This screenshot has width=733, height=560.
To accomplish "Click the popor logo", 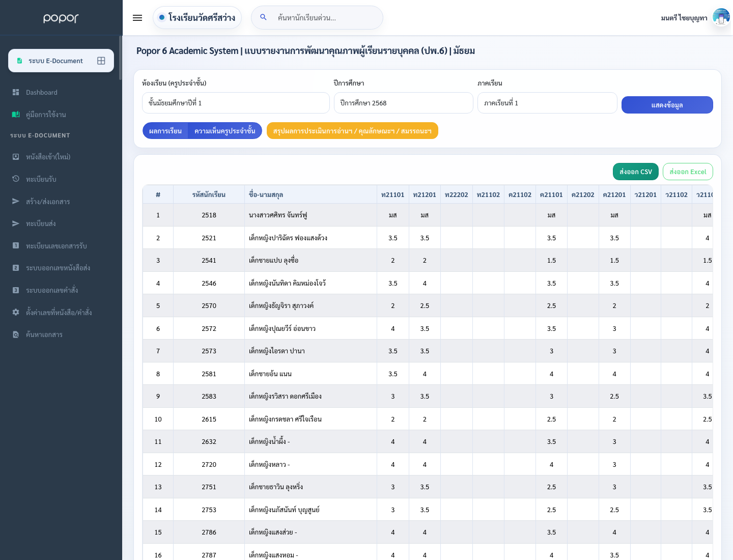I will click(x=61, y=18).
